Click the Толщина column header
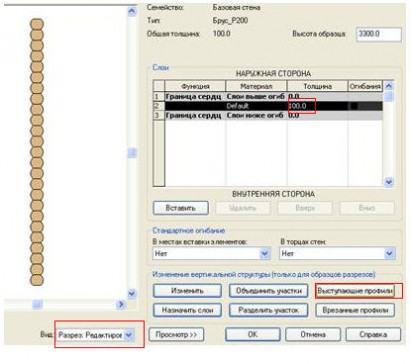The height and width of the screenshot is (364, 410). coord(317,86)
